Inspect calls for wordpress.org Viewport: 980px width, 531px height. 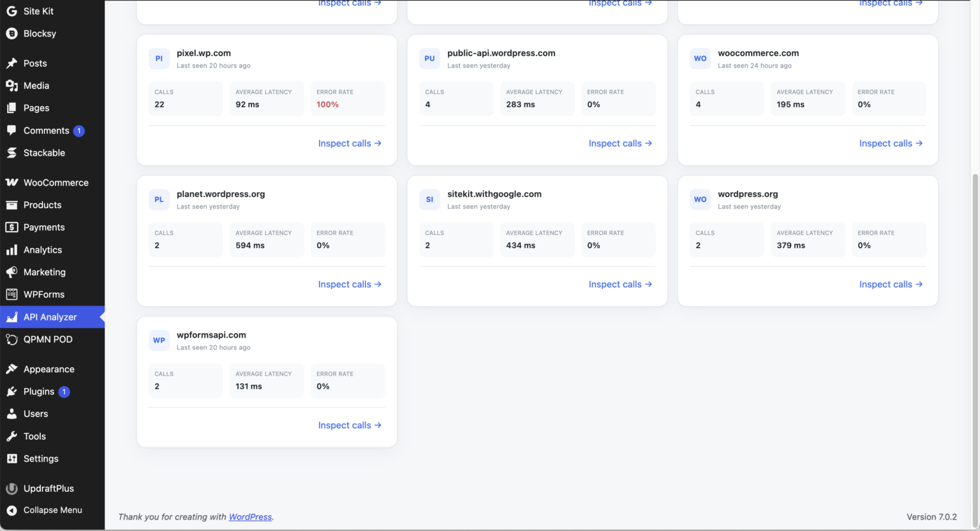click(x=891, y=285)
